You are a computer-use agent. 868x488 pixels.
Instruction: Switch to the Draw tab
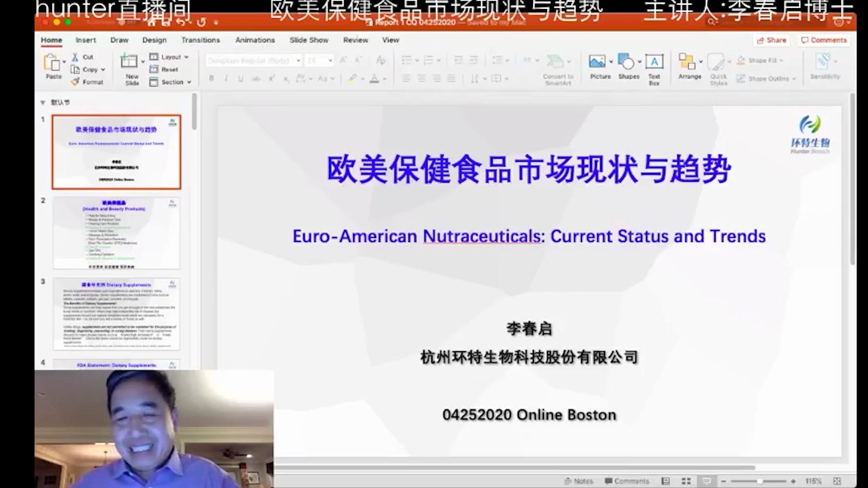(119, 40)
